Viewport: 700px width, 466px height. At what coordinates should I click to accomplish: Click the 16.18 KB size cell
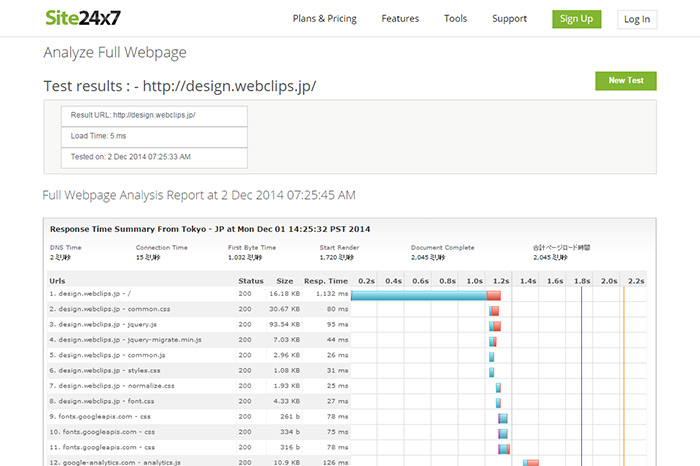click(x=284, y=294)
